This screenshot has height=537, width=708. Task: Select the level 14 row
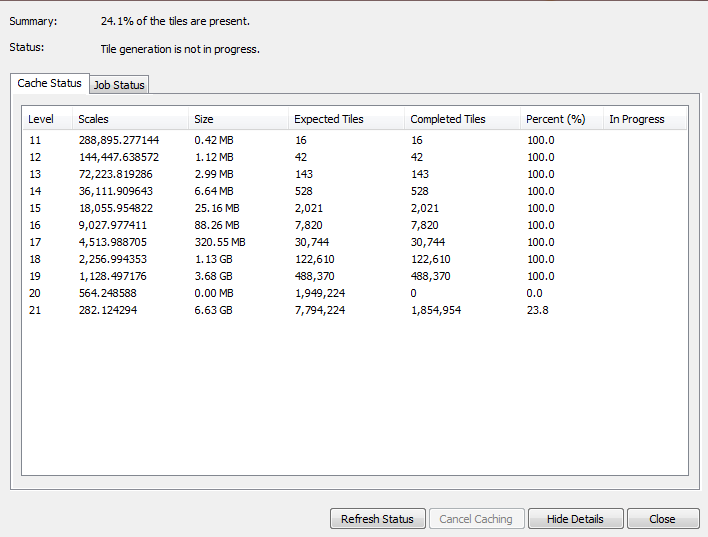click(355, 191)
